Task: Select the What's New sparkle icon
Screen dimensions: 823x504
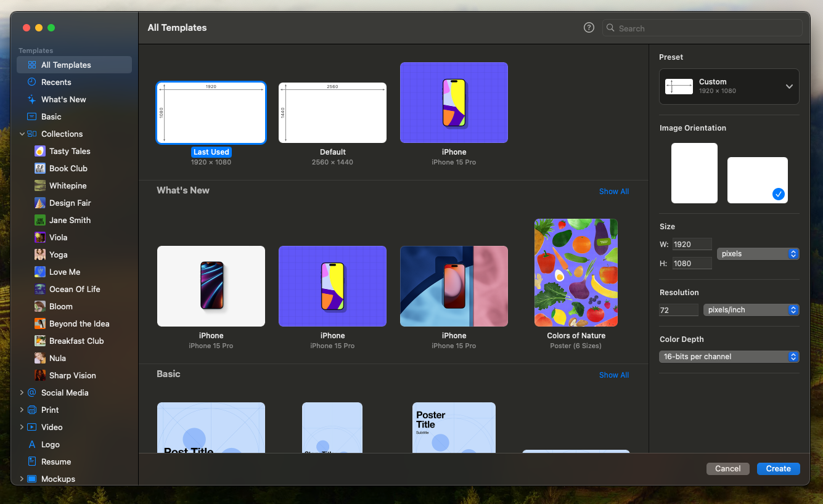Action: tap(32, 99)
